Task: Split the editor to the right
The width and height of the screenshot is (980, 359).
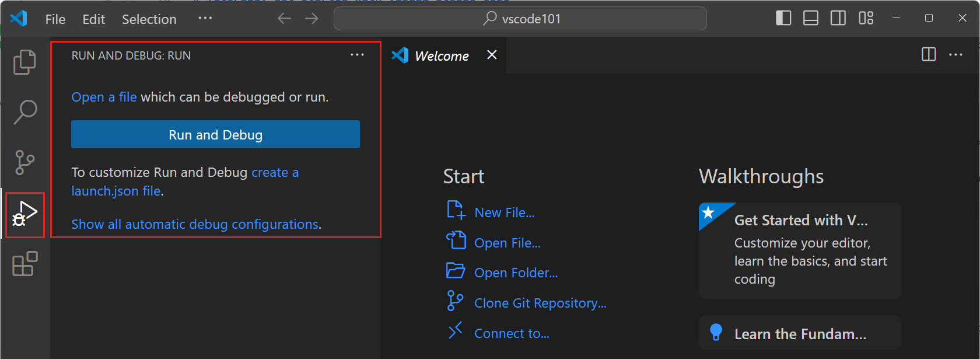Action: 928,55
